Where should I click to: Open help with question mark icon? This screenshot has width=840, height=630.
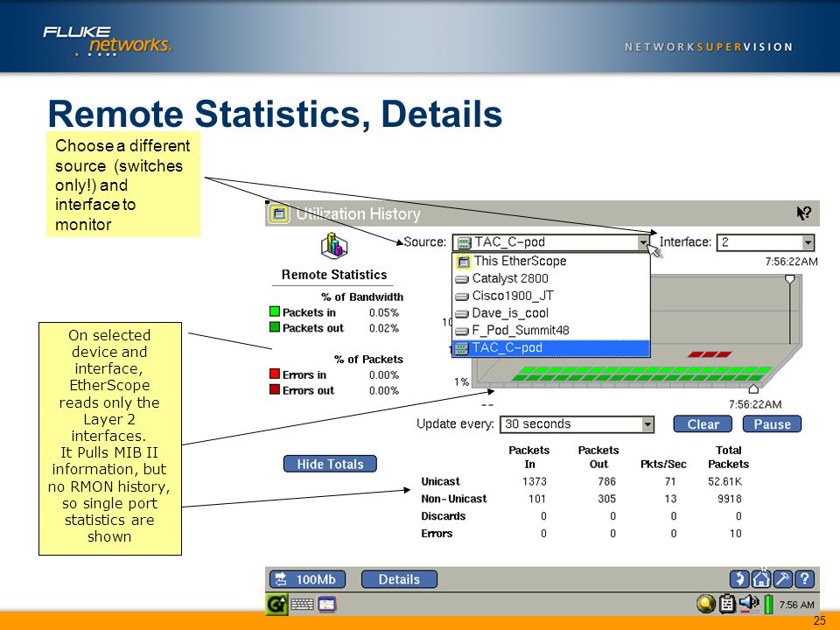[x=804, y=579]
